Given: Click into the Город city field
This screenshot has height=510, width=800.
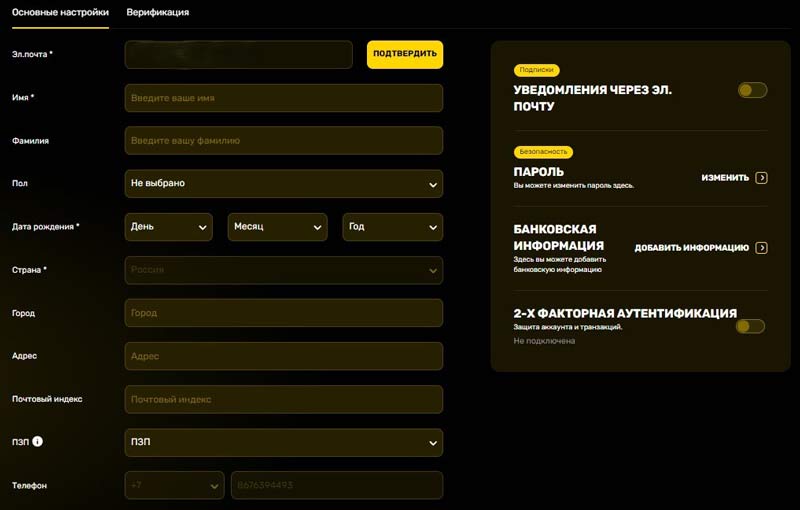Looking at the screenshot, I should (283, 313).
